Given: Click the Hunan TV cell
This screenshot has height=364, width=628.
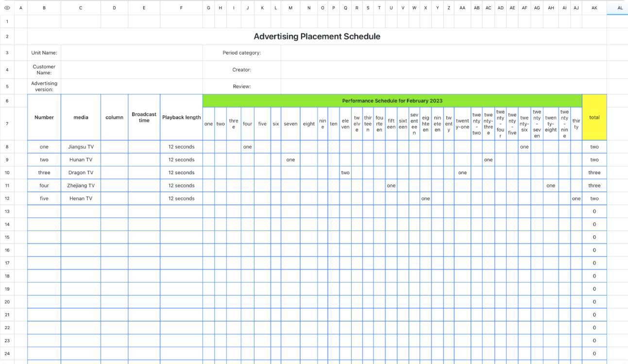Looking at the screenshot, I should 81,160.
